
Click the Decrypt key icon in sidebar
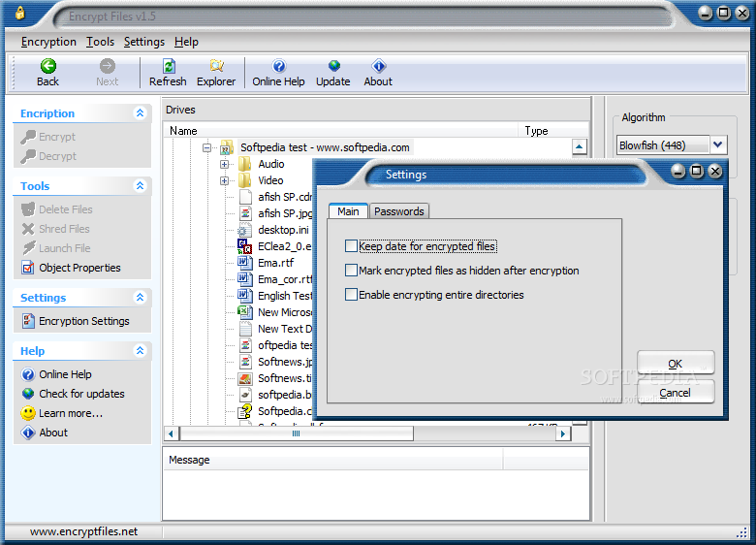pos(28,156)
